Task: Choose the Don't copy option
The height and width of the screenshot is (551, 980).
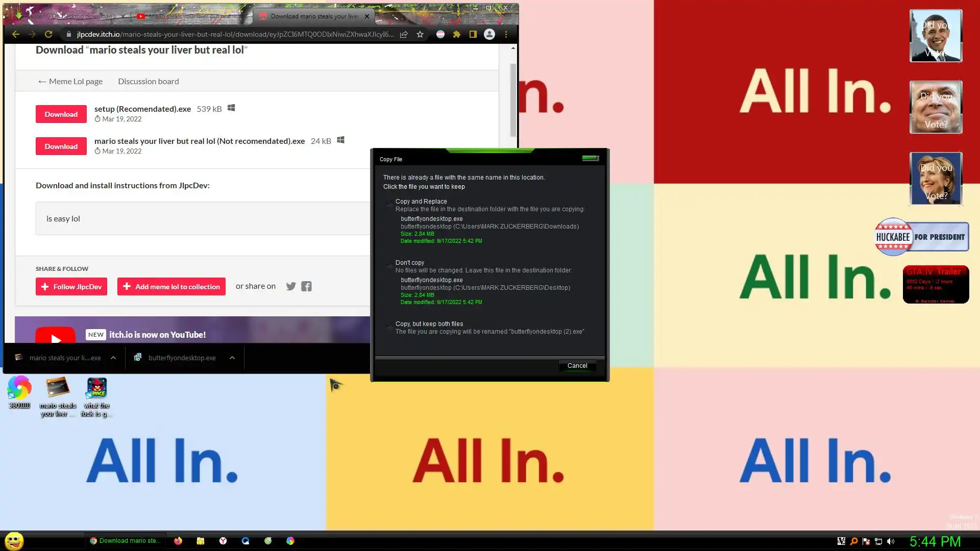Action: [x=409, y=263]
